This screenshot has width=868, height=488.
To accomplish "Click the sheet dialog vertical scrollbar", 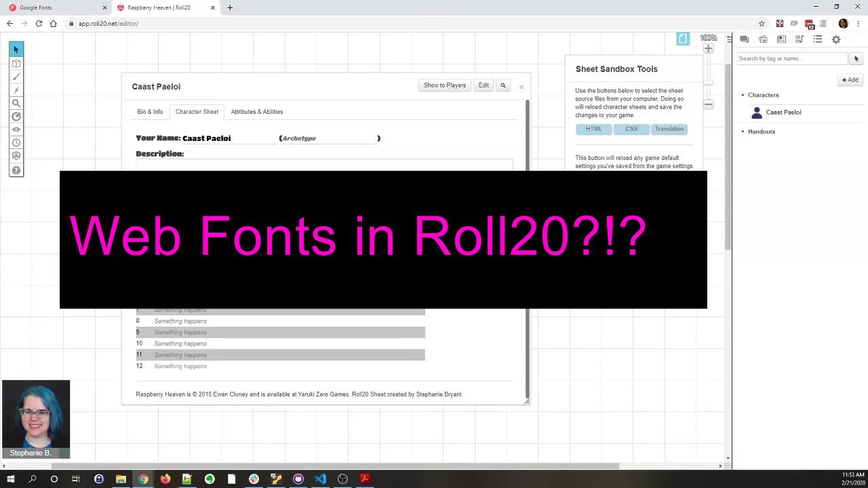I will pyautogui.click(x=527, y=249).
